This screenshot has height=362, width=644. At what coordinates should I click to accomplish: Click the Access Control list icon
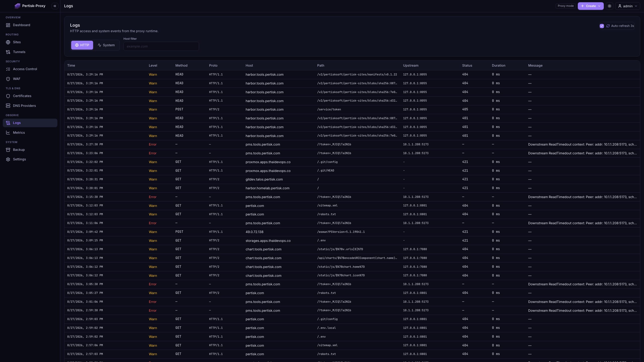click(x=8, y=69)
